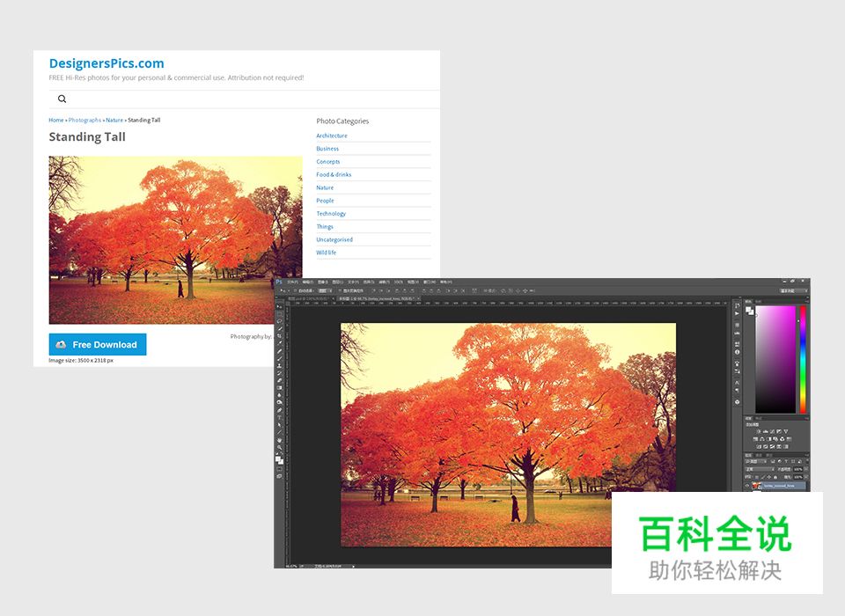Open the Architecture category link
845x616 pixels.
pyautogui.click(x=332, y=136)
